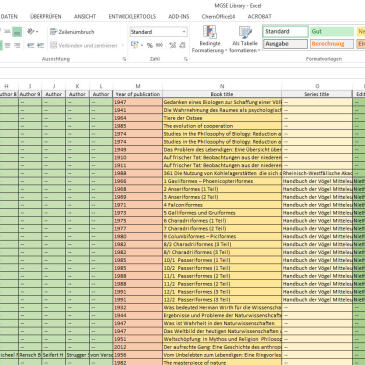The image size is (365, 365).
Task: Select The evolution of cooperation cell
Action: [222, 126]
